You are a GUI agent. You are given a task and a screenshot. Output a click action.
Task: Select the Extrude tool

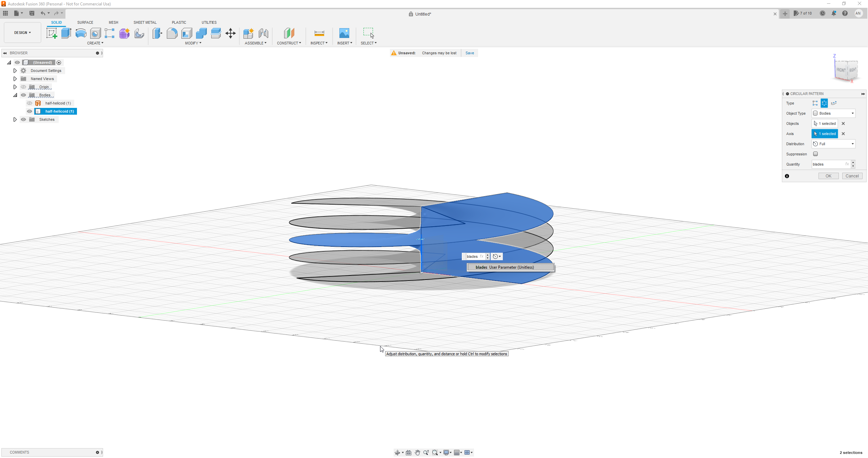pyautogui.click(x=66, y=33)
